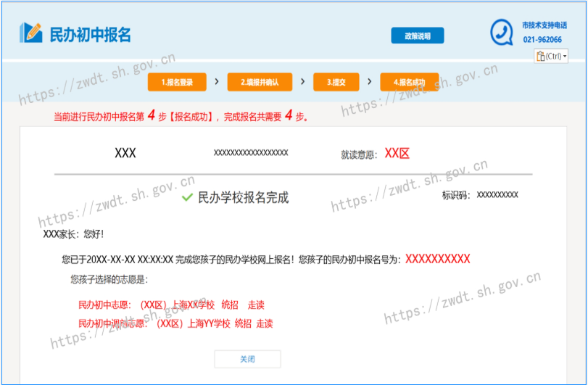
Task: Click the red registration number XXXXXXXXXX
Action: [x=437, y=259]
